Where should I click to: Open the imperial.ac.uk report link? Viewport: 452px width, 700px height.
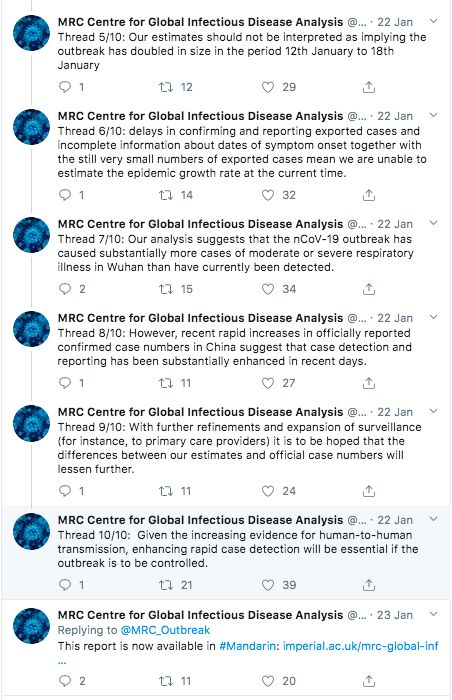(361, 646)
